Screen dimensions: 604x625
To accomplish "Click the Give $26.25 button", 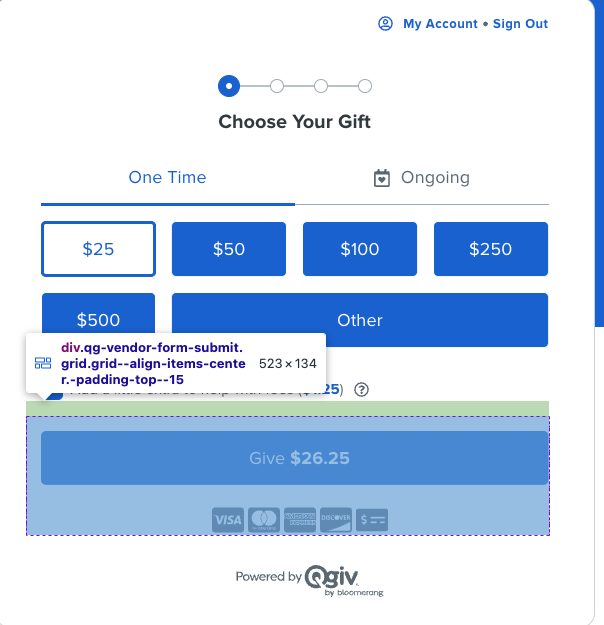I will click(x=295, y=458).
